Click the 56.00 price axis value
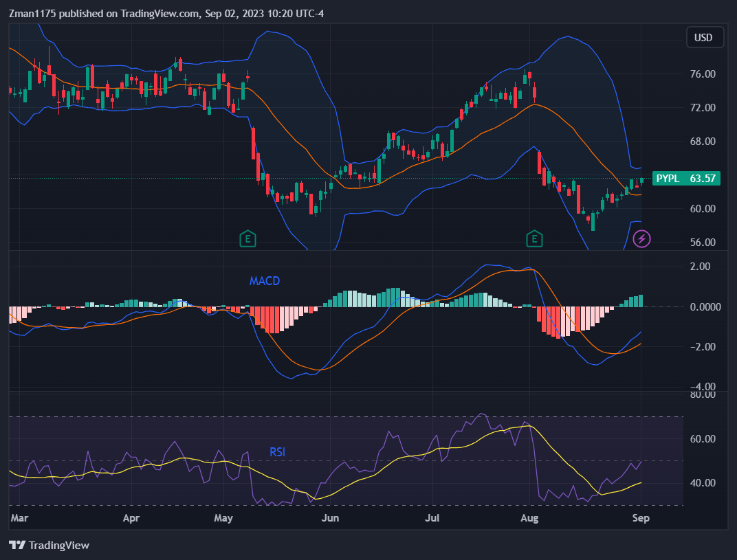The height and width of the screenshot is (560, 737). [x=703, y=243]
